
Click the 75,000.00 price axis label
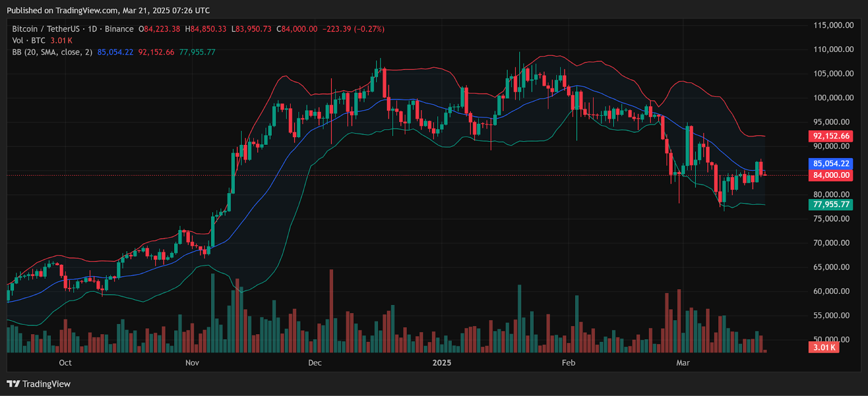(x=831, y=219)
